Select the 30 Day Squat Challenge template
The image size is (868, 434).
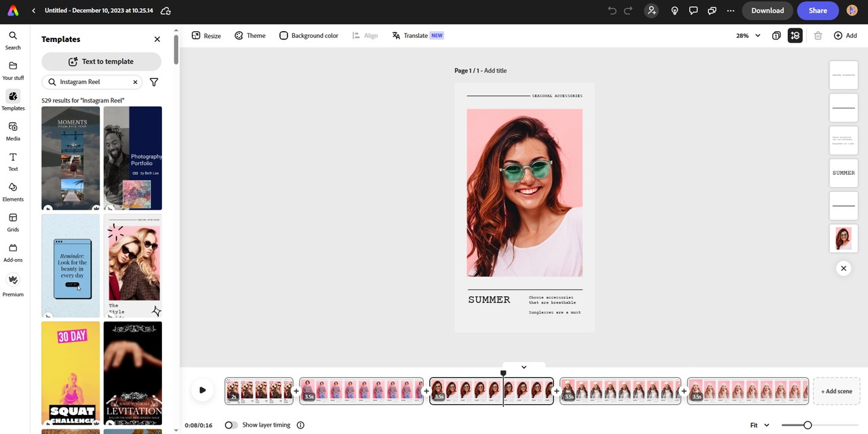click(x=71, y=374)
